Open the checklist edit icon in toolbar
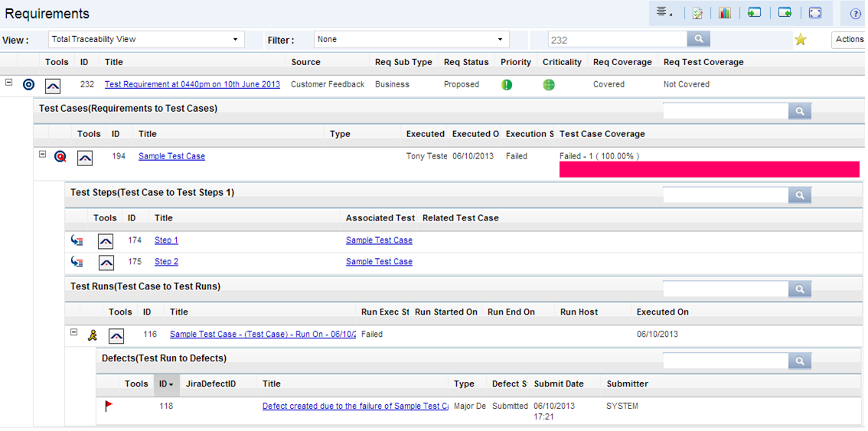The width and height of the screenshot is (868, 431). 697,13
